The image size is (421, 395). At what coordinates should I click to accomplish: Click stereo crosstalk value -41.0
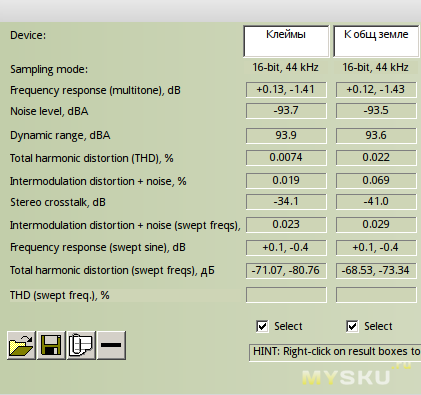[x=376, y=202]
